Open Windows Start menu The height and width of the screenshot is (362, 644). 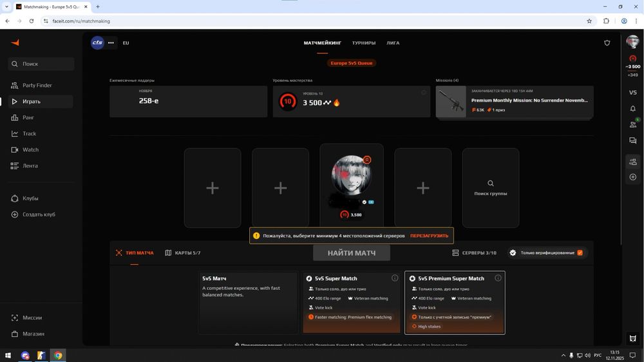8,356
